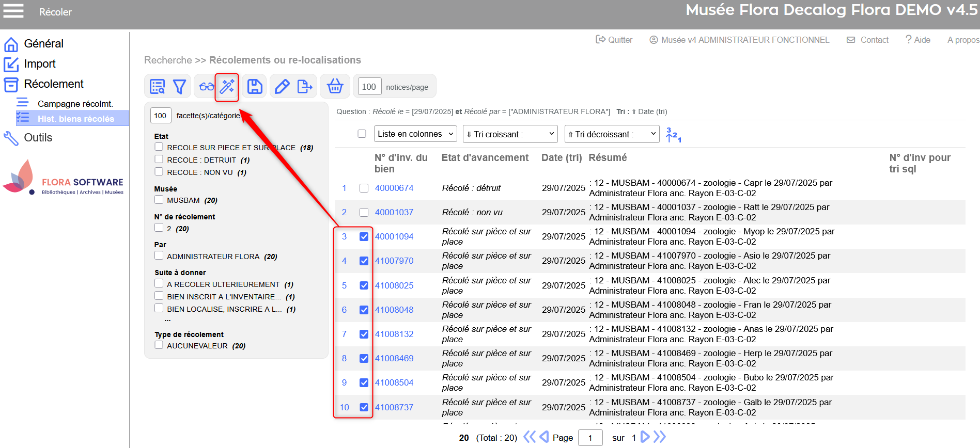Open inventory record link 41008504
Screen dimensions: 980x448
pos(394,383)
